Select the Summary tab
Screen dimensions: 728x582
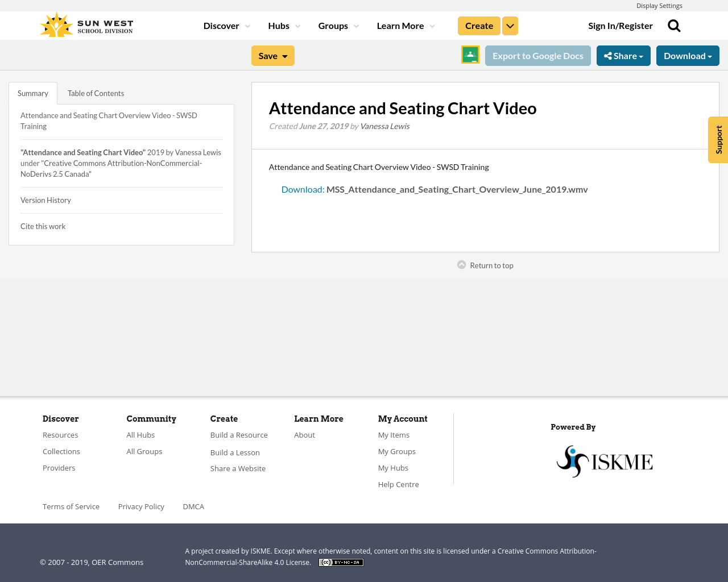[x=33, y=93]
